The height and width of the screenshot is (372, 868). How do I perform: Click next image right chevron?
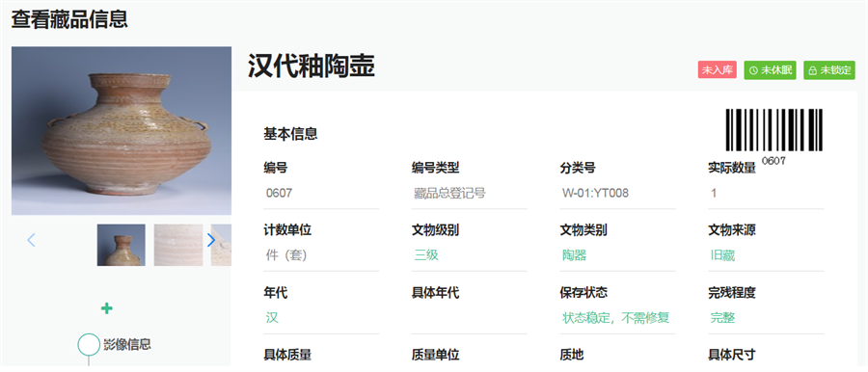click(x=211, y=240)
